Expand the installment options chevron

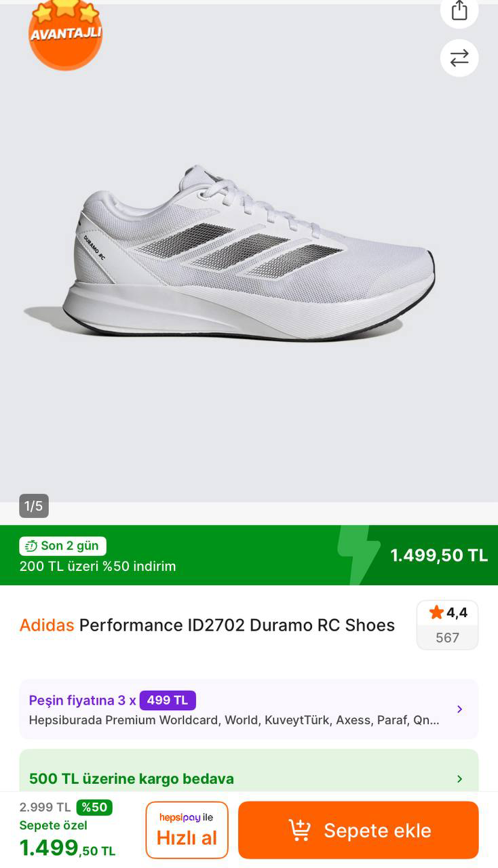(459, 709)
